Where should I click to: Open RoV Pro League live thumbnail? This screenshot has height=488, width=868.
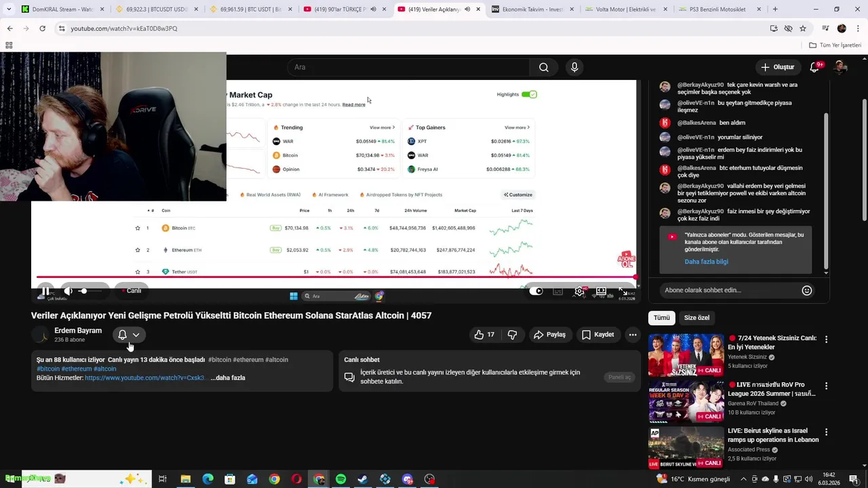[x=686, y=401]
